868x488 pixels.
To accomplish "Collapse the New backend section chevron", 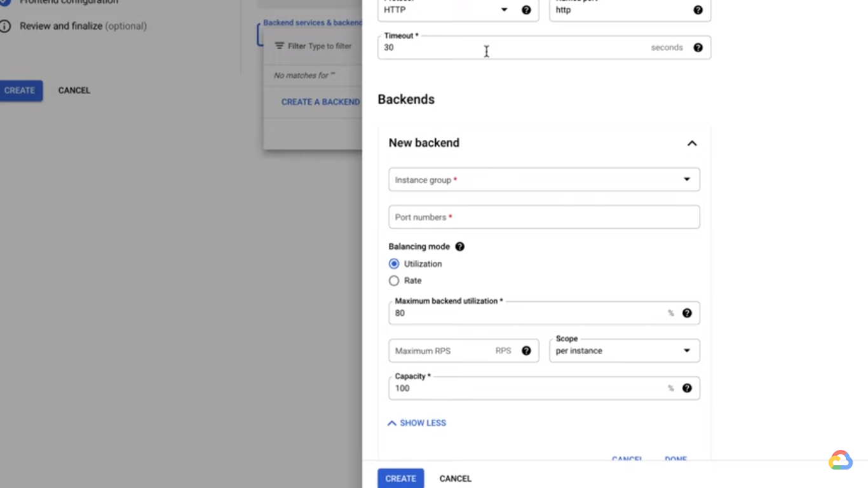I will coord(692,143).
